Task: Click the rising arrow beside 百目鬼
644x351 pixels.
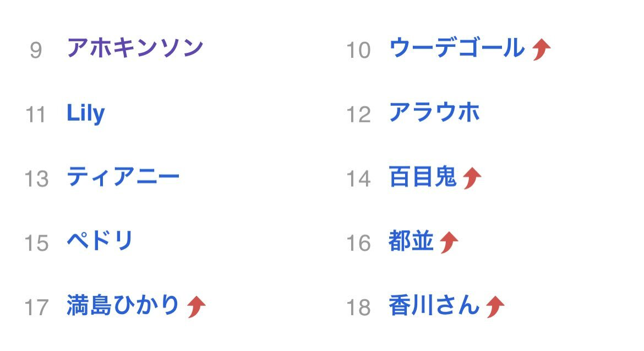Action: point(472,178)
